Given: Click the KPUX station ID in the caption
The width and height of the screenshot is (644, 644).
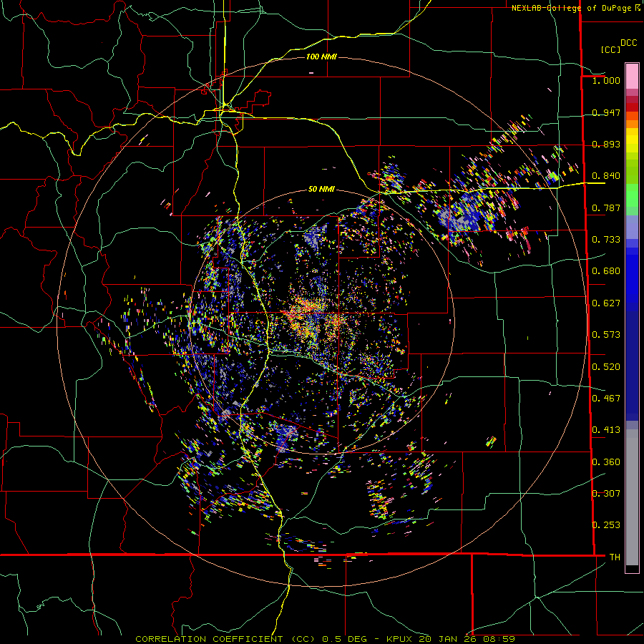Looking at the screenshot, I should click(401, 639).
